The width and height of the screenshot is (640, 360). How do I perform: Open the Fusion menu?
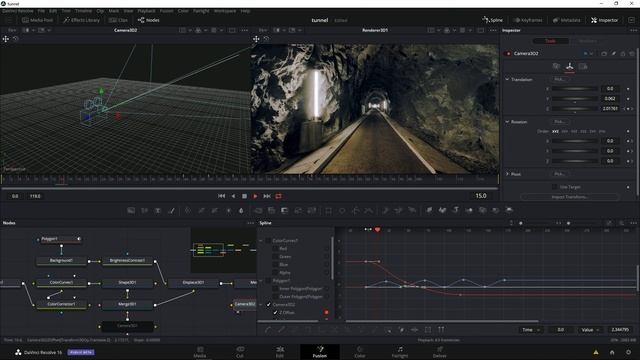pyautogui.click(x=166, y=11)
